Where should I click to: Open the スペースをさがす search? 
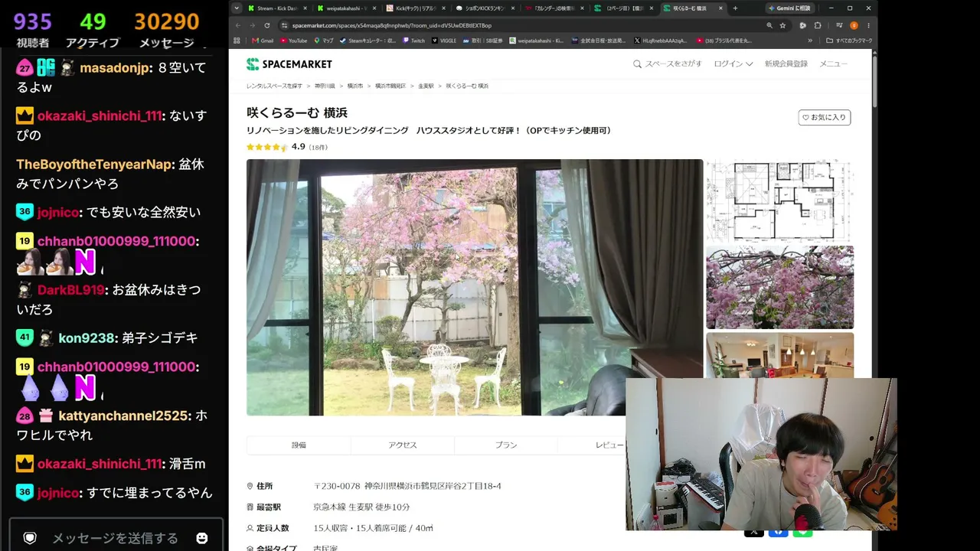tap(667, 64)
